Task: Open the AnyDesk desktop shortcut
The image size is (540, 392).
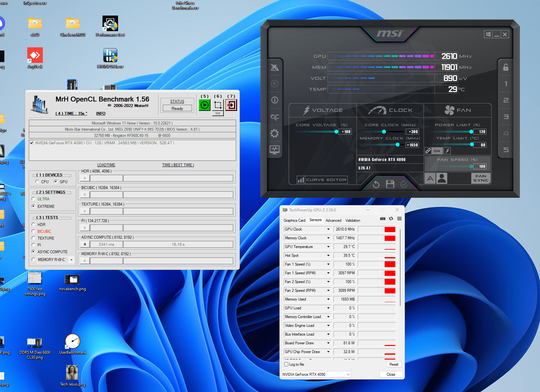Action: point(35,58)
